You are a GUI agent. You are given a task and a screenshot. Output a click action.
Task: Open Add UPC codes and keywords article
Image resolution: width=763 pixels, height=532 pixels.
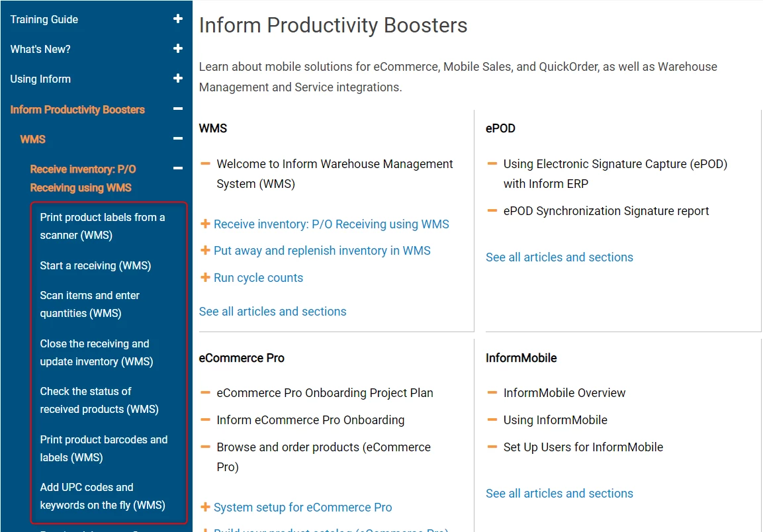[103, 496]
